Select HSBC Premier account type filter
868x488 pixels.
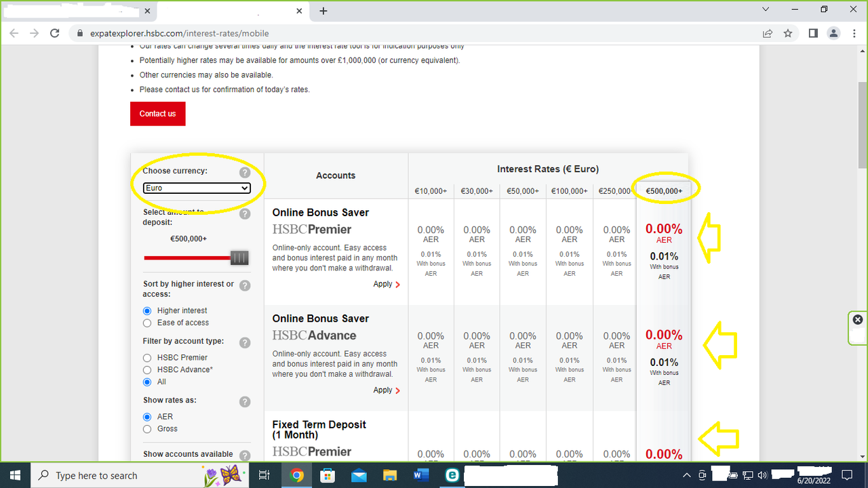[x=147, y=357]
